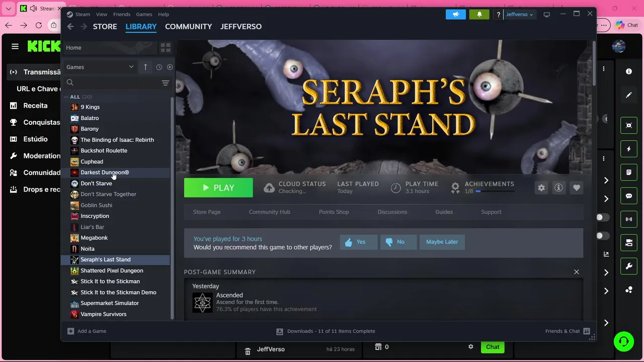Show recently played via clock icon
The height and width of the screenshot is (362, 644).
(x=159, y=67)
